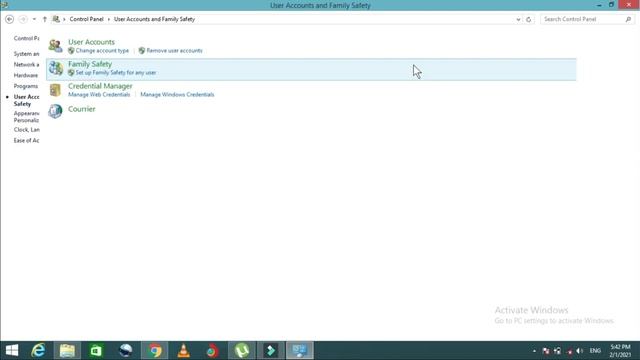Open Network and Internet sidebar link
The height and width of the screenshot is (360, 640).
click(27, 64)
